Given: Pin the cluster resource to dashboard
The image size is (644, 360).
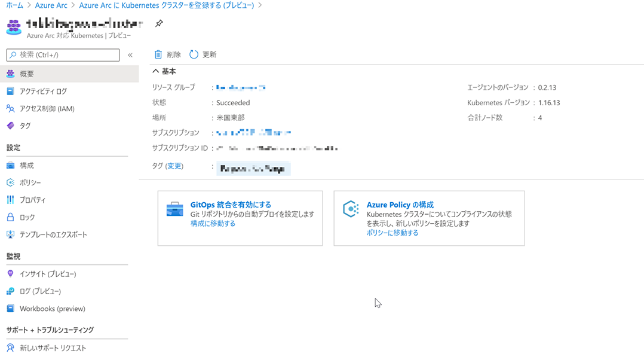Looking at the screenshot, I should coord(159,23).
